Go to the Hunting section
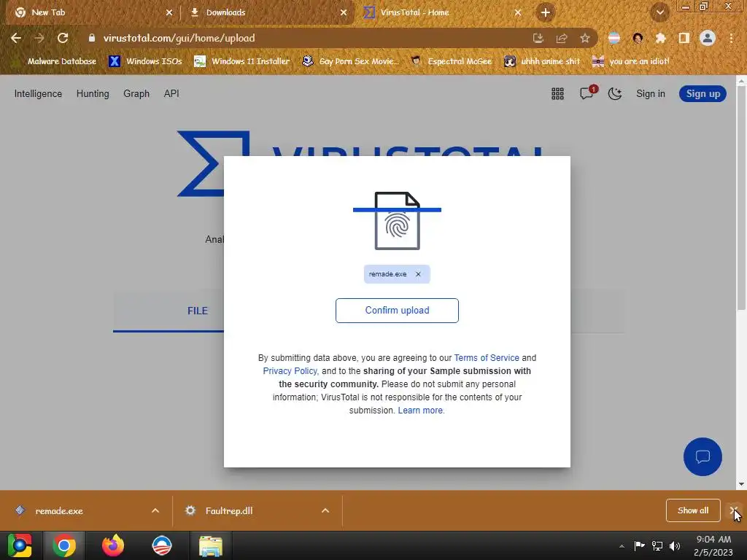This screenshot has height=560, width=747. (93, 94)
